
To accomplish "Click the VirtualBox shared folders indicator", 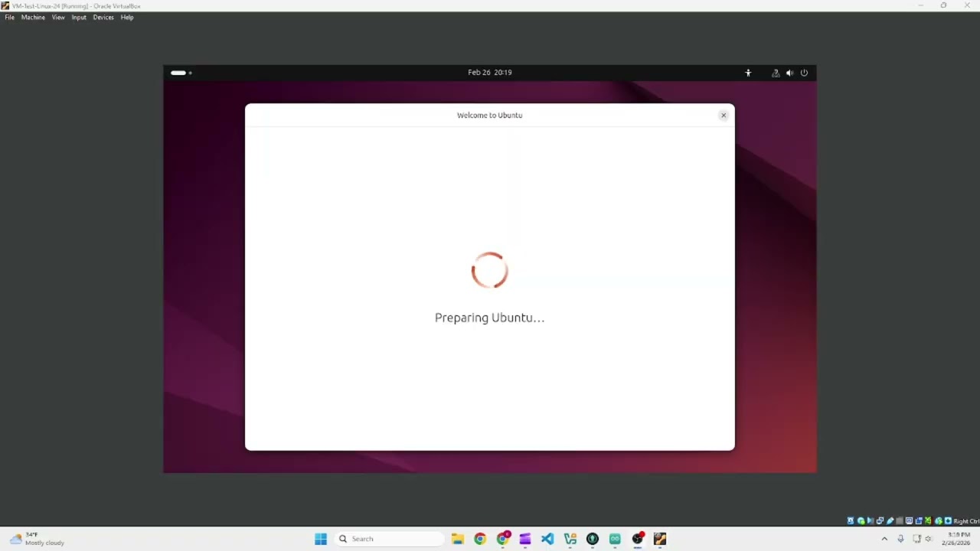I will (x=900, y=521).
